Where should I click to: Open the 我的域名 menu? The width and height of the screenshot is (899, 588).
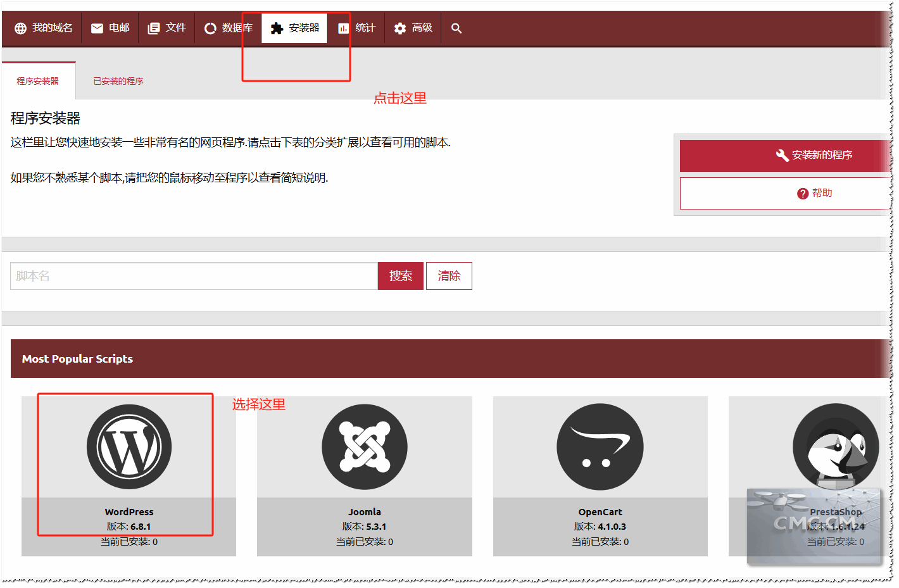[x=44, y=28]
